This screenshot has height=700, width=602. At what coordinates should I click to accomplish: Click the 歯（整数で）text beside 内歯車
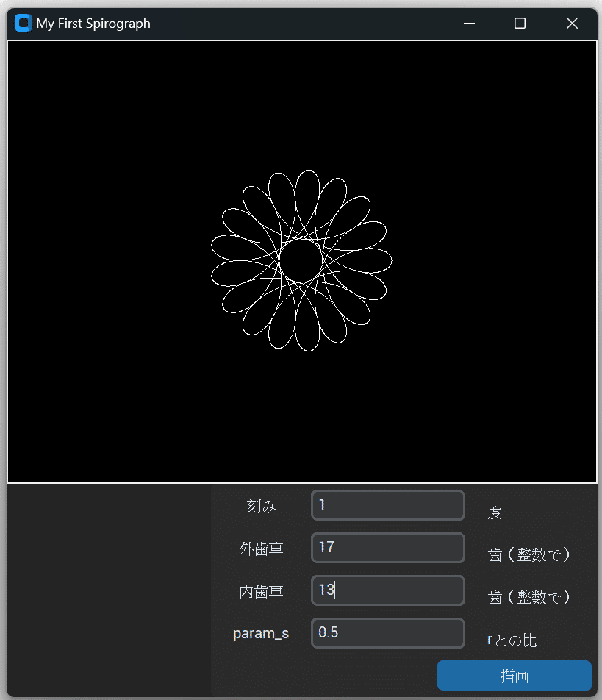click(x=529, y=597)
